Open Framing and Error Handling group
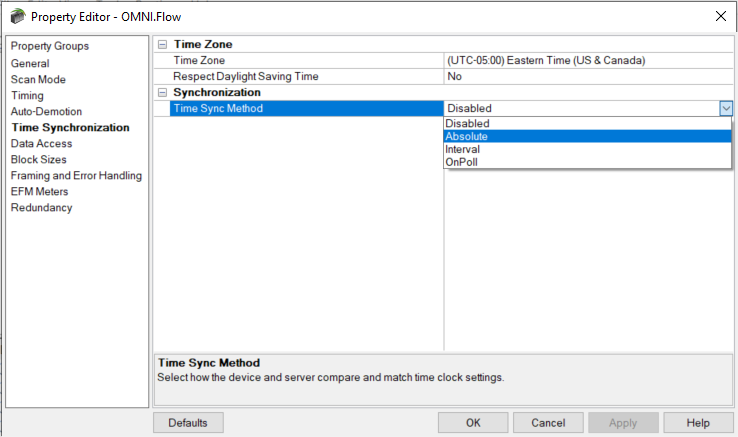Screen dimensions: 738x437 click(x=76, y=176)
